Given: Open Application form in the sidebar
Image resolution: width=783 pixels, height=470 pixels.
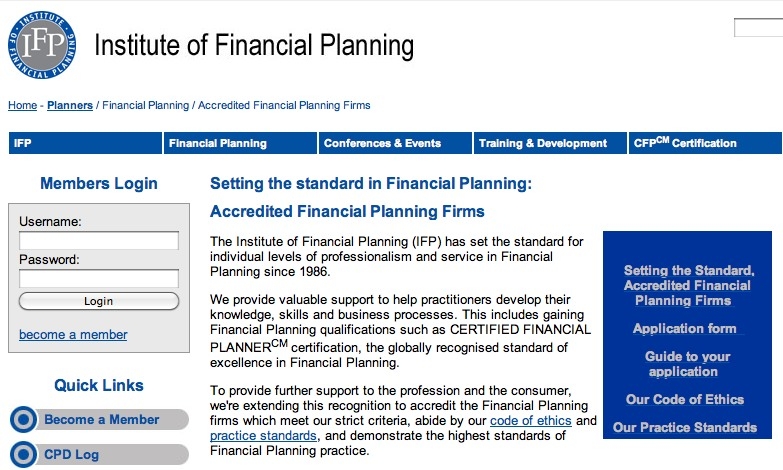Looking at the screenshot, I should click(685, 329).
